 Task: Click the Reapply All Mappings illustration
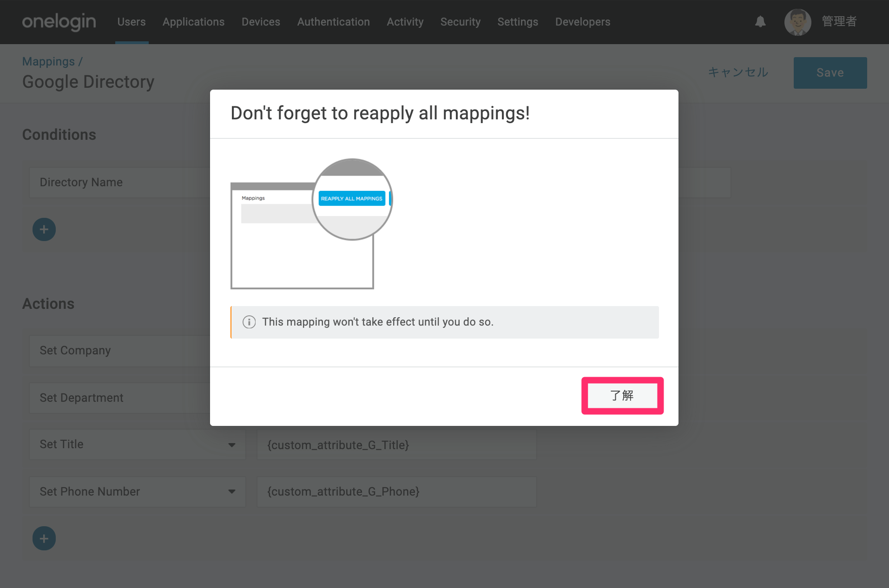click(x=311, y=223)
